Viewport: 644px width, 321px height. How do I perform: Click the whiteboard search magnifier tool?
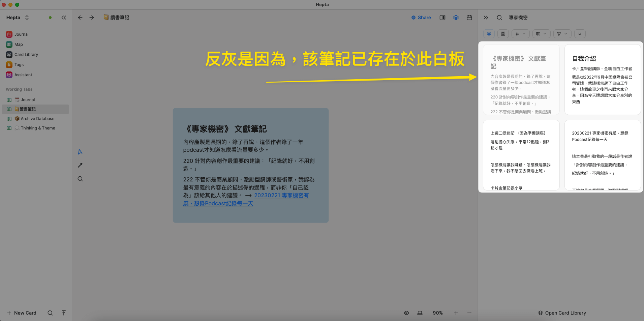click(x=80, y=179)
